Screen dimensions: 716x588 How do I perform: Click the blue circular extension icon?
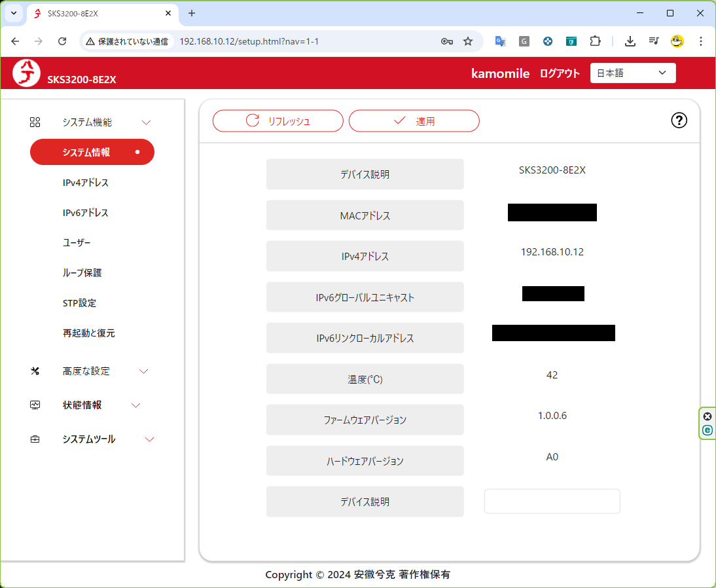(548, 41)
